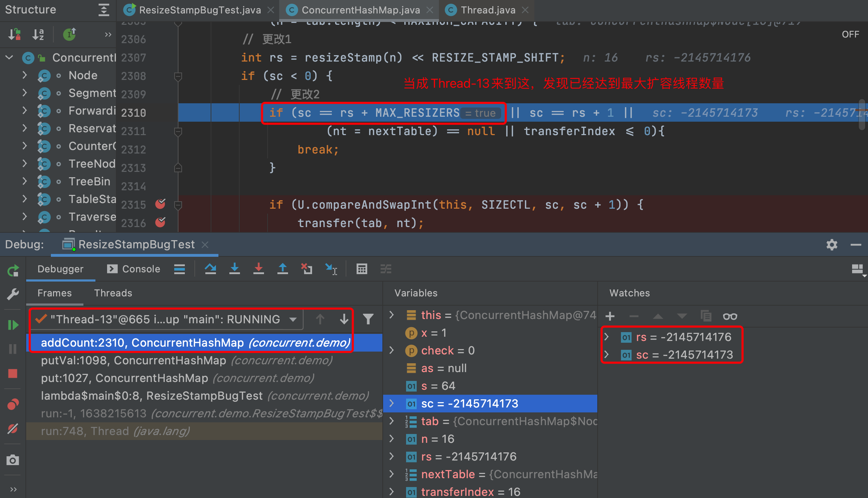
Task: Expand hidden left toolbar chevrons
Action: click(13, 489)
